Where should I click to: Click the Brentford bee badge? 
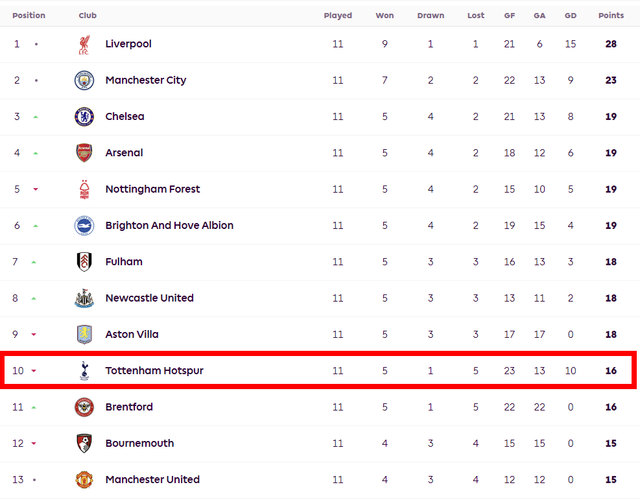(84, 407)
